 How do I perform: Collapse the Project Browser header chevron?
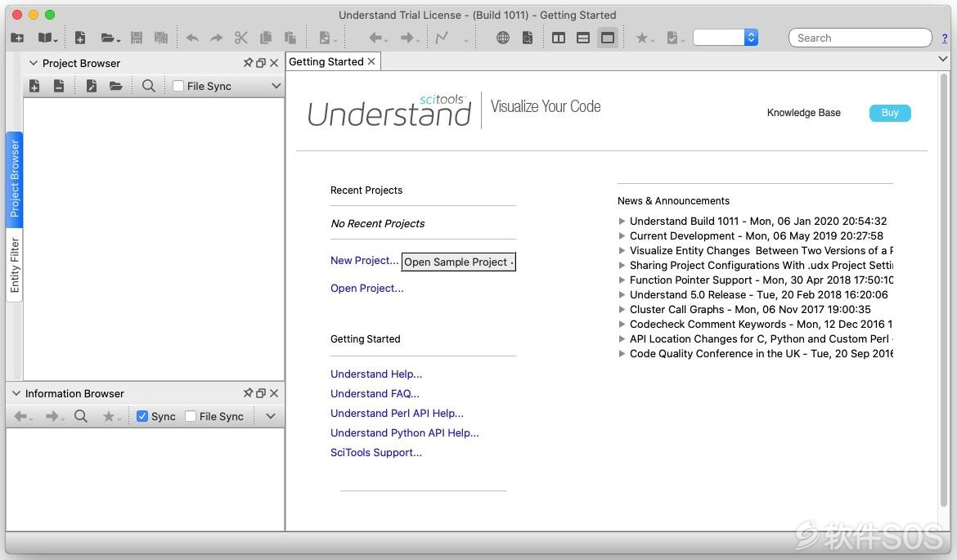tap(34, 63)
